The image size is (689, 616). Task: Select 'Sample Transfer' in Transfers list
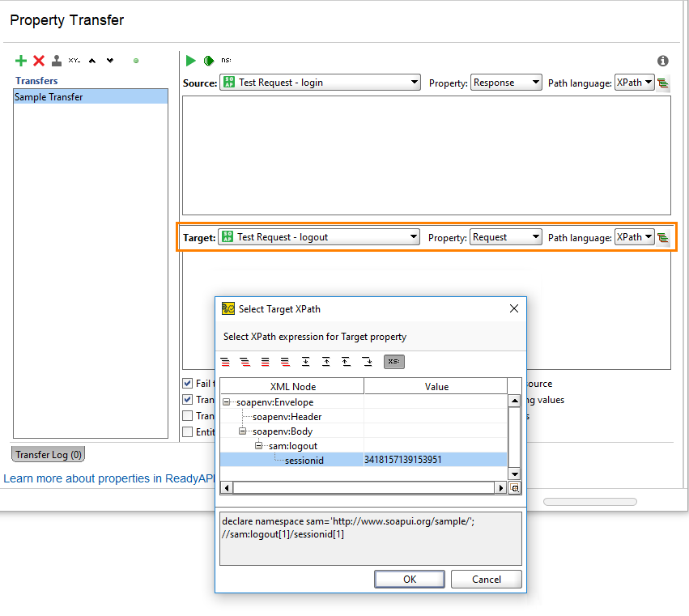click(x=91, y=96)
